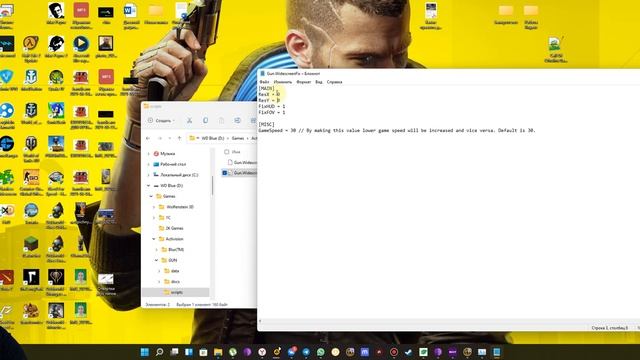Open WhatsApp from the taskbar

pos(321,352)
